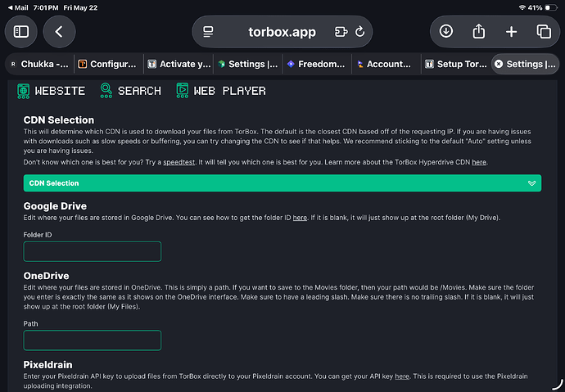Switch to the Configur... tab
Screen dimensions: 565x392
[x=109, y=64]
